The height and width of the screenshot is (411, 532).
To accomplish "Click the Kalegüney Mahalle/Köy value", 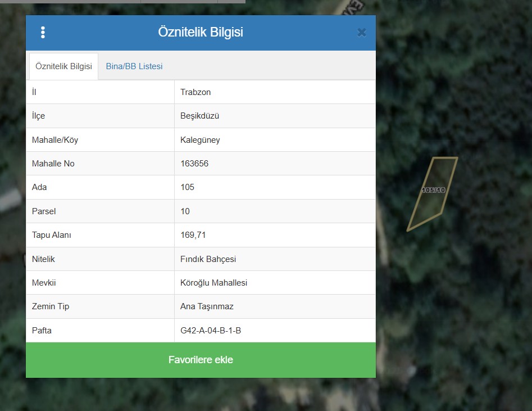I will pos(200,140).
